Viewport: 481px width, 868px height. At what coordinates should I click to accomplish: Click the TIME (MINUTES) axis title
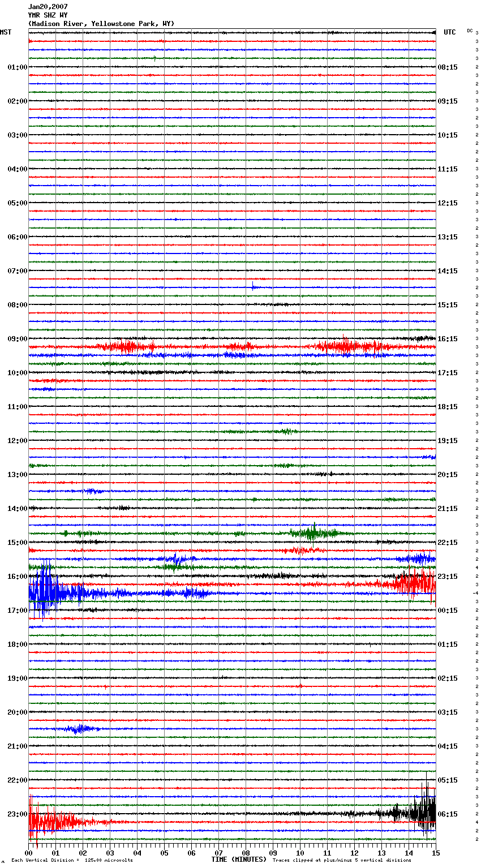click(x=239, y=860)
